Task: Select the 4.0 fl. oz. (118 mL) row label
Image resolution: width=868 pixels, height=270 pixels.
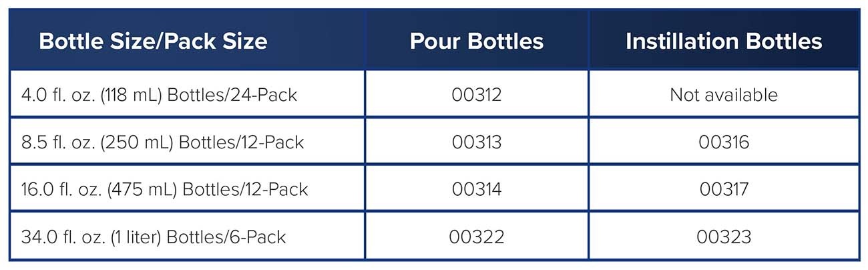Action: [x=159, y=95]
